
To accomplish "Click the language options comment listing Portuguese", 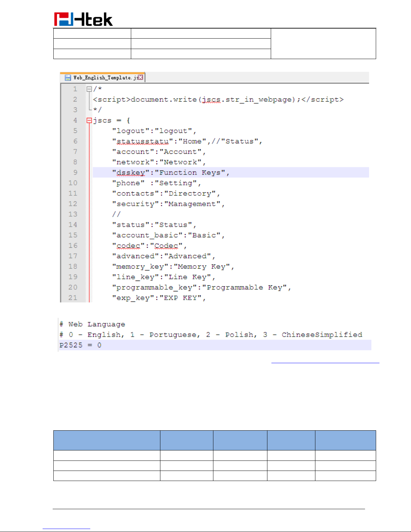I will coord(211,335).
